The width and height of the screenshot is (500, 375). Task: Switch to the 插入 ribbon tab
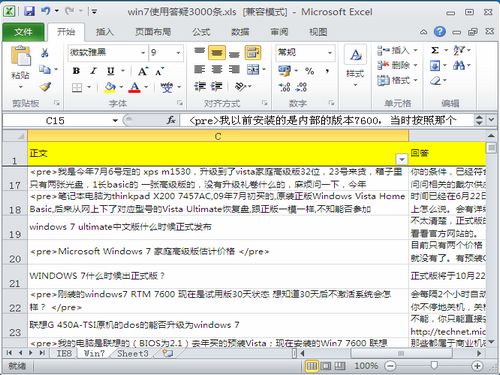pos(105,32)
